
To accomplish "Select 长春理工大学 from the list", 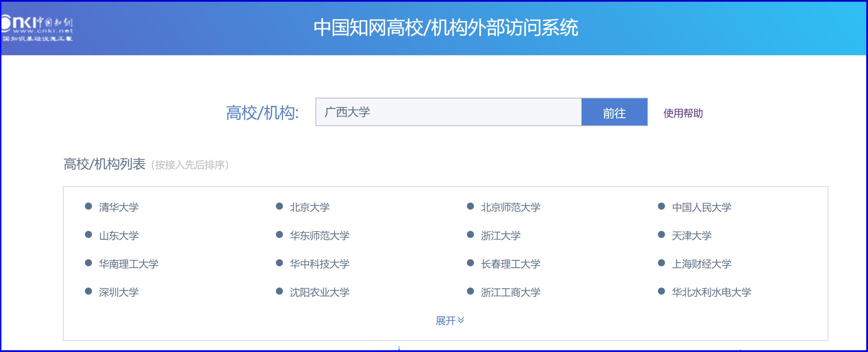I will pos(511,264).
